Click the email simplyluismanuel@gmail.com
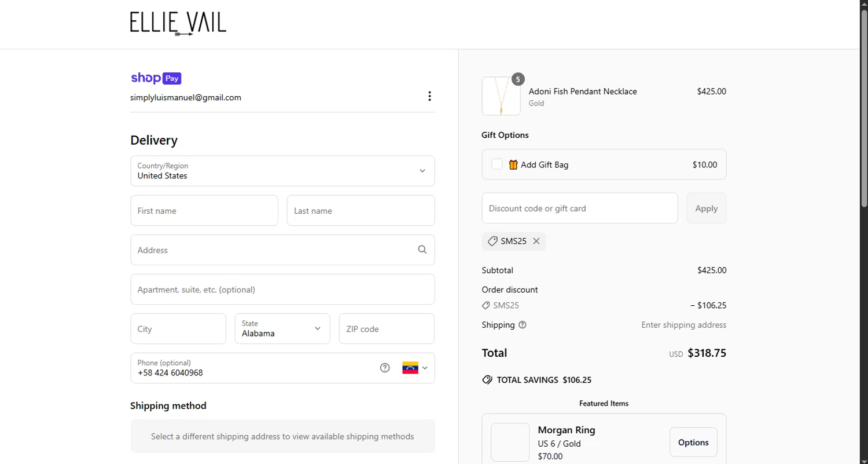 [x=186, y=97]
